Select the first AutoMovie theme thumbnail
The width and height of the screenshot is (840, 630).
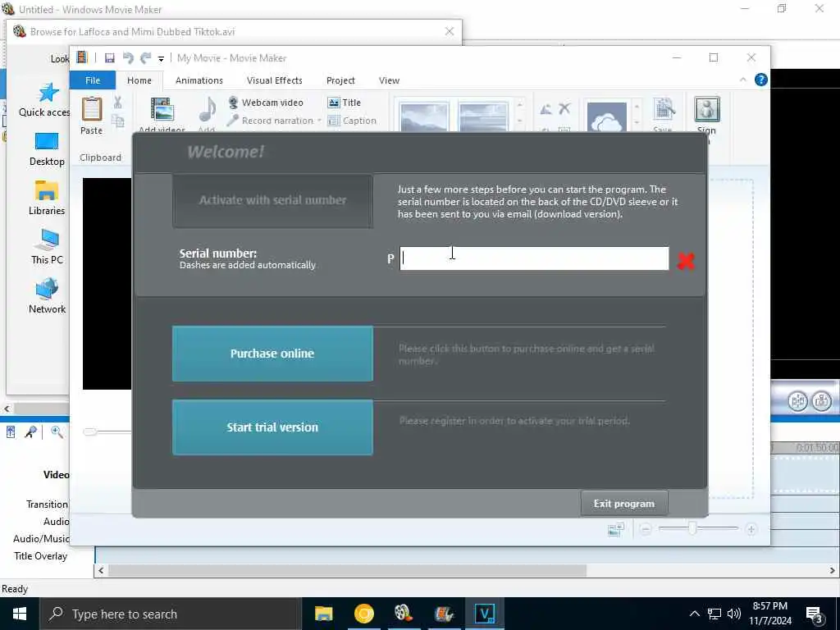pos(424,116)
